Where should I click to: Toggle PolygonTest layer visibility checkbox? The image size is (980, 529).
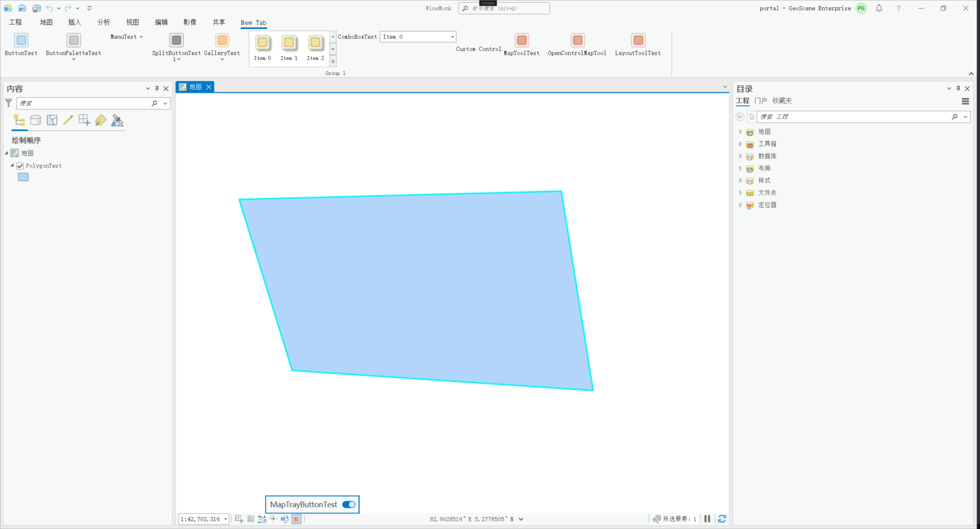coord(20,166)
